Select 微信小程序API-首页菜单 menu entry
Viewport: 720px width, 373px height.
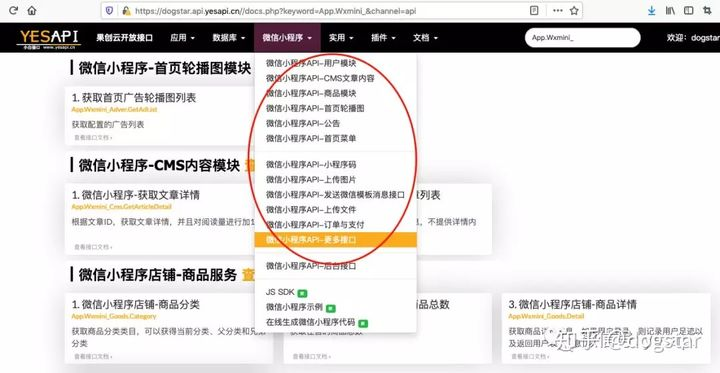pos(335,138)
